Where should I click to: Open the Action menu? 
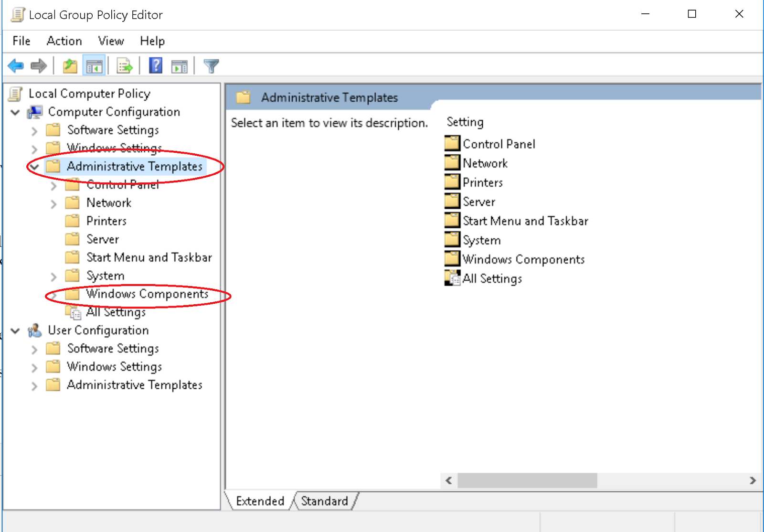coord(64,41)
